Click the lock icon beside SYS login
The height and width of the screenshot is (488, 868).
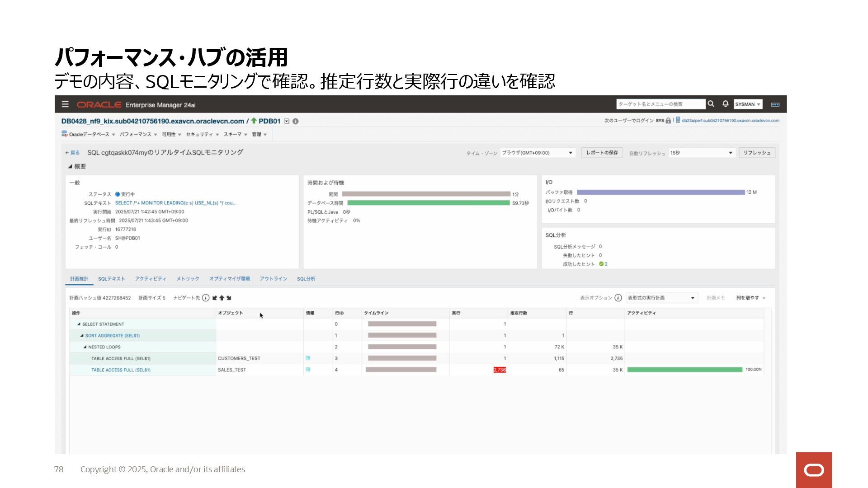pos(668,121)
